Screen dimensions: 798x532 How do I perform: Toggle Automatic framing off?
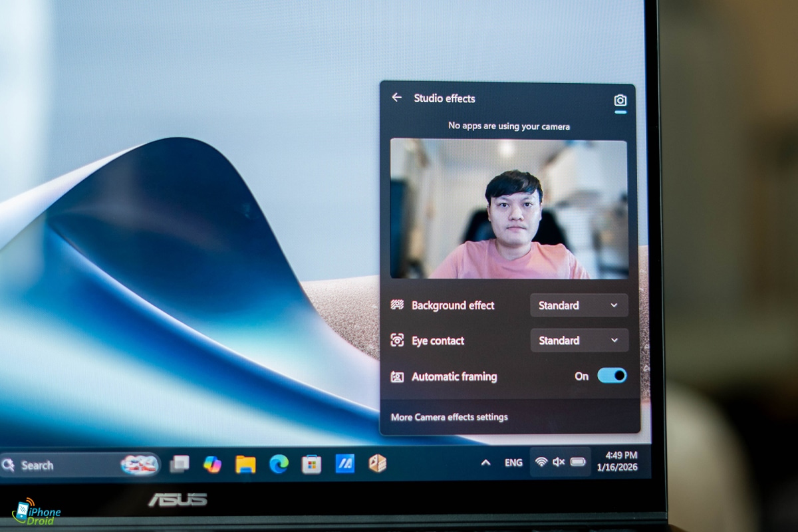(612, 376)
